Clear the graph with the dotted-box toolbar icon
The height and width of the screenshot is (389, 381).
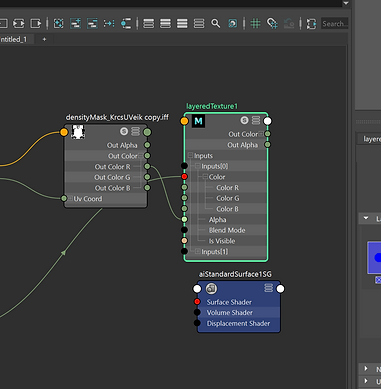click(59, 24)
